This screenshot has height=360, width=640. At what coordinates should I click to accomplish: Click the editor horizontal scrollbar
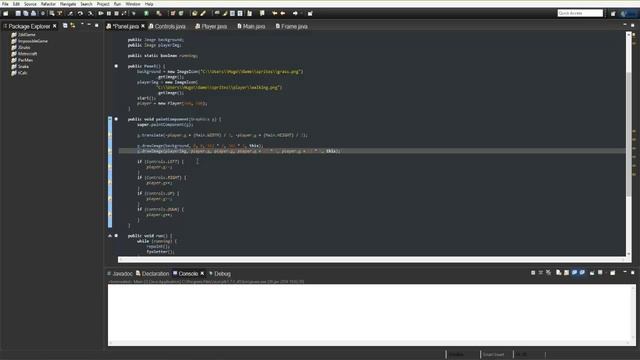pyautogui.click(x=371, y=260)
